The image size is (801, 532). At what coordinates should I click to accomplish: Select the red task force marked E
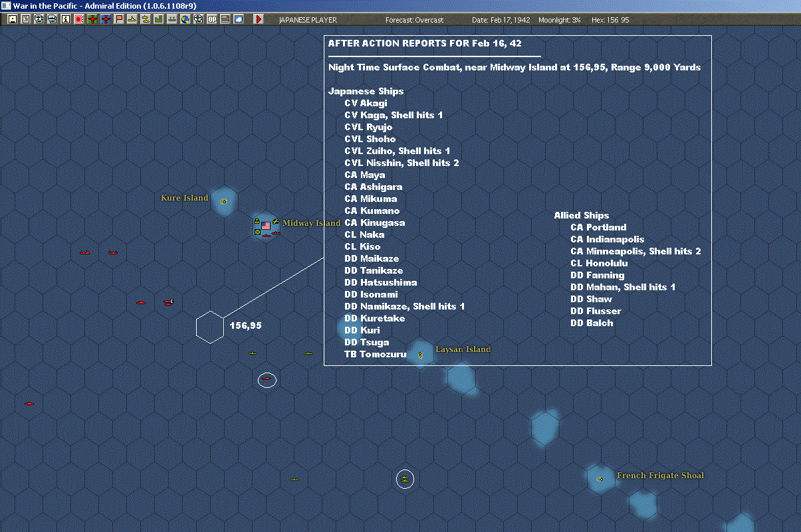(169, 302)
